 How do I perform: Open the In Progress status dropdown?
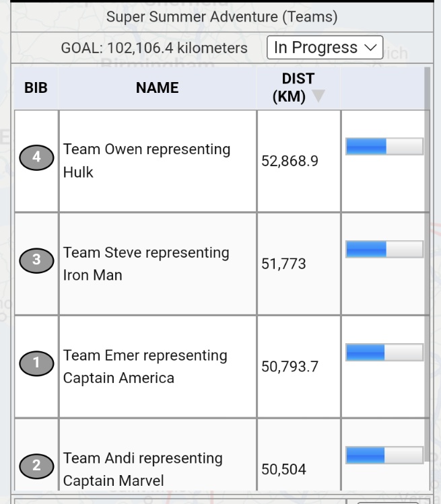325,48
